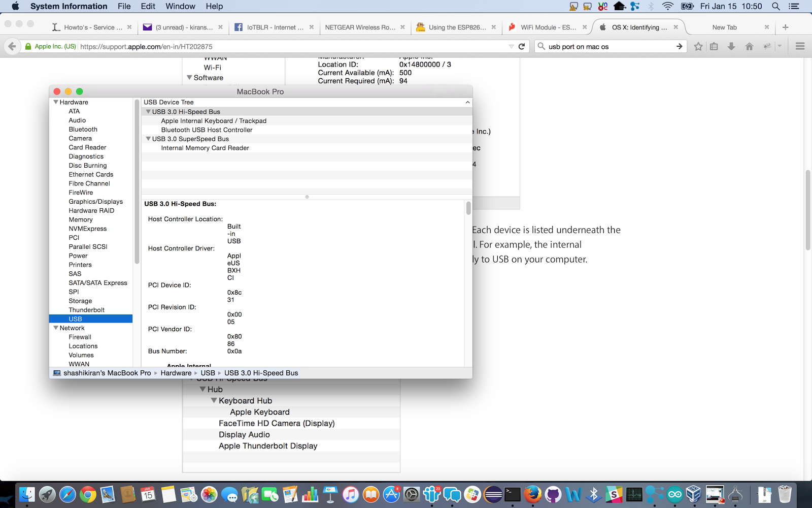Open Notification Center in menu bar
Image resolution: width=812 pixels, height=508 pixels.
pyautogui.click(x=794, y=6)
